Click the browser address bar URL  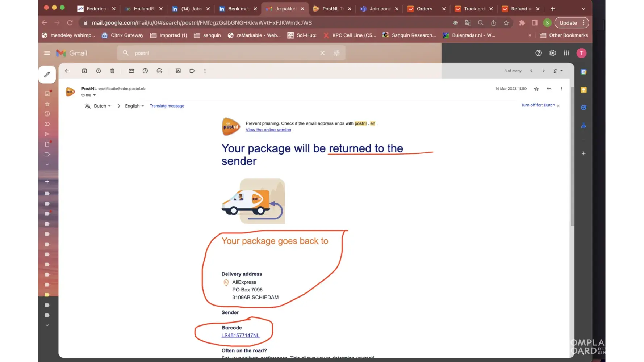202,23
